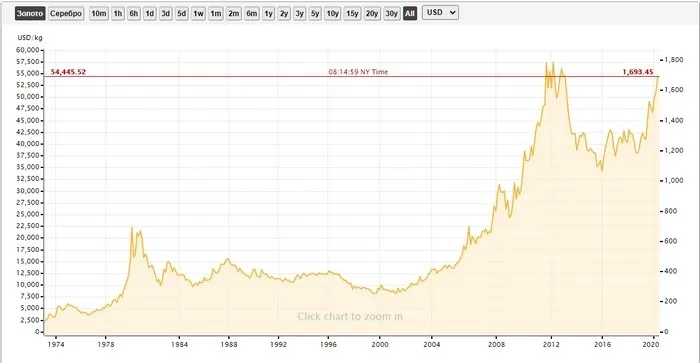
Task: Click the 60,000 left axis value
Action: click(28, 50)
